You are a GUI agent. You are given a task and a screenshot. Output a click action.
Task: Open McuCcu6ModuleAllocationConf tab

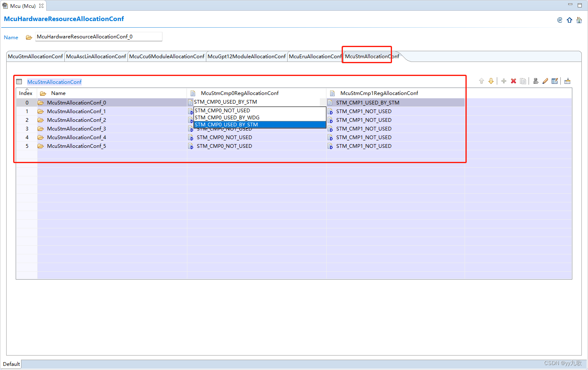click(167, 57)
